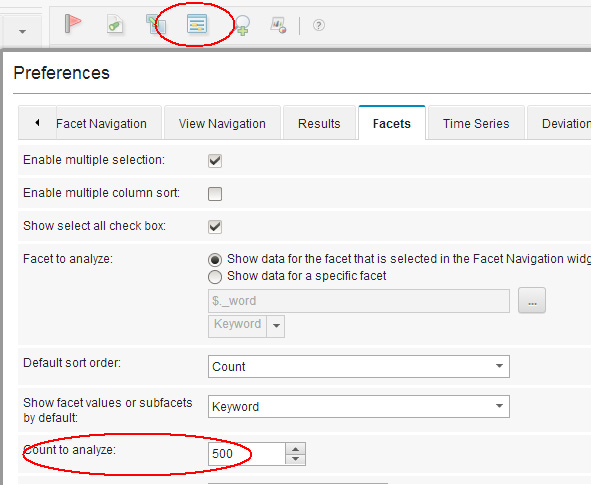Screen dimensions: 591x485
Task: Click the $._word facet path field
Action: pyautogui.click(x=359, y=301)
